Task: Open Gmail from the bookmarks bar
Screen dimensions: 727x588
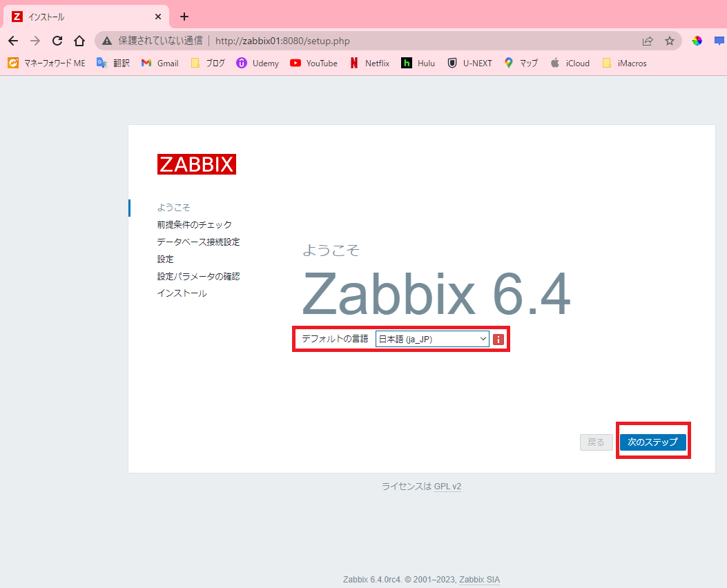Action: 159,63
